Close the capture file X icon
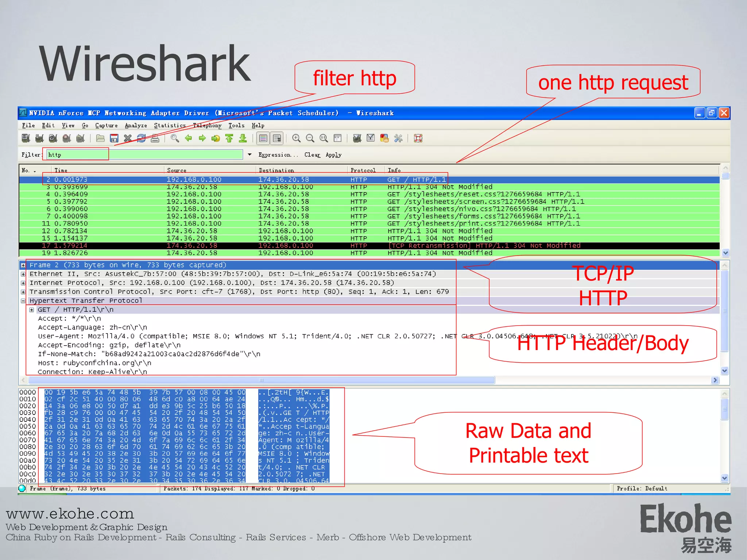Image resolution: width=747 pixels, height=560 pixels. coord(128,138)
